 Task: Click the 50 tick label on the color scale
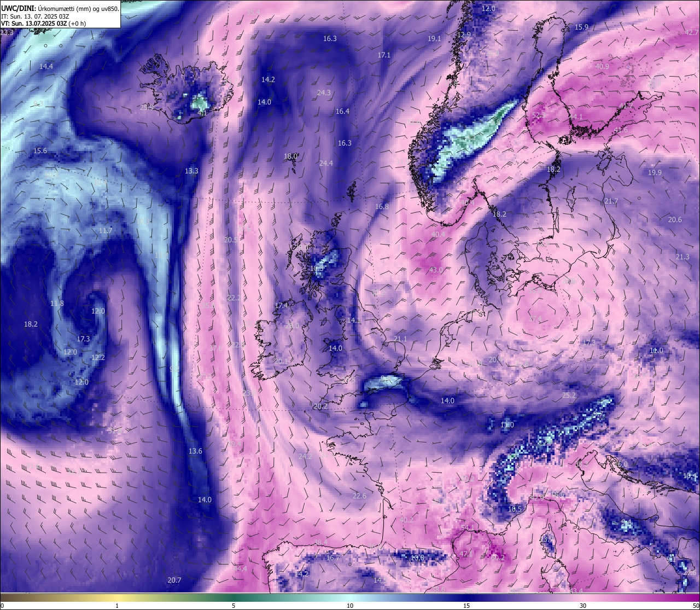pos(696,606)
